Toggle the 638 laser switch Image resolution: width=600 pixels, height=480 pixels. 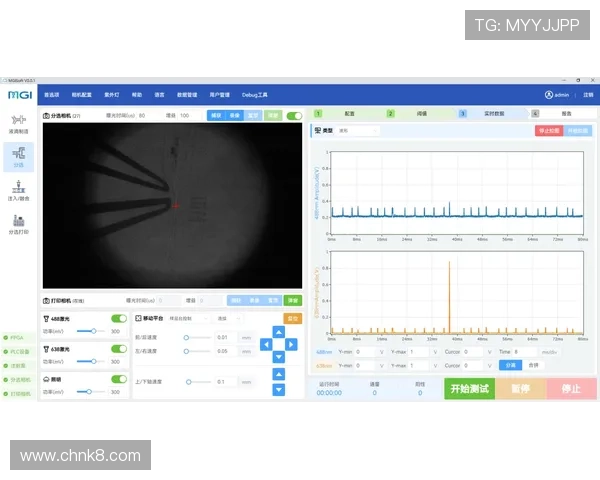click(x=118, y=349)
